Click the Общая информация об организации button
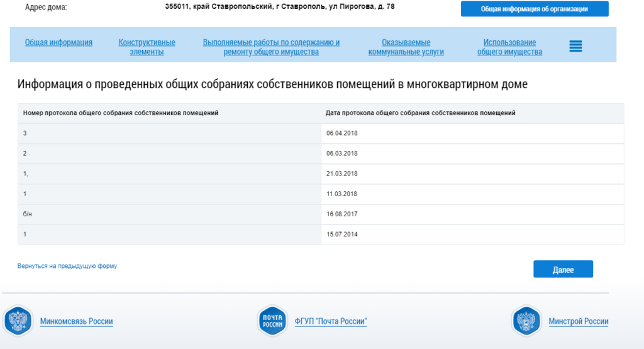This screenshot has height=349, width=644. click(x=535, y=9)
